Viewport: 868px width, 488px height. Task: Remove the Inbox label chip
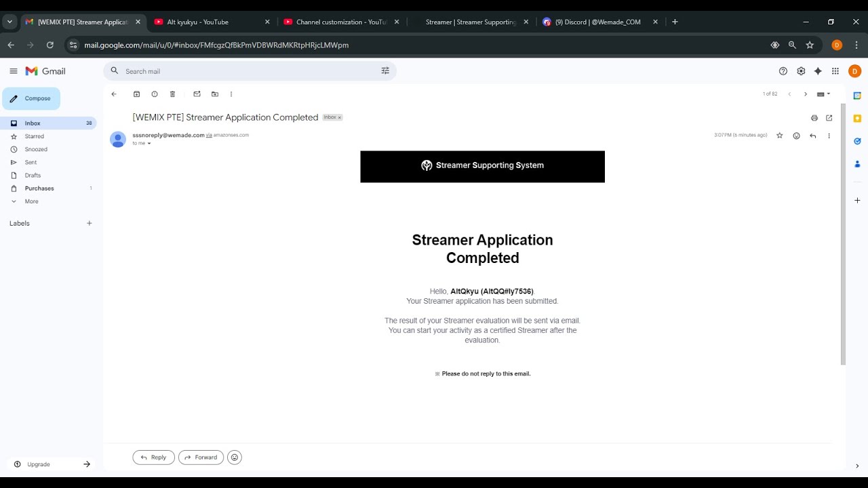pos(340,118)
